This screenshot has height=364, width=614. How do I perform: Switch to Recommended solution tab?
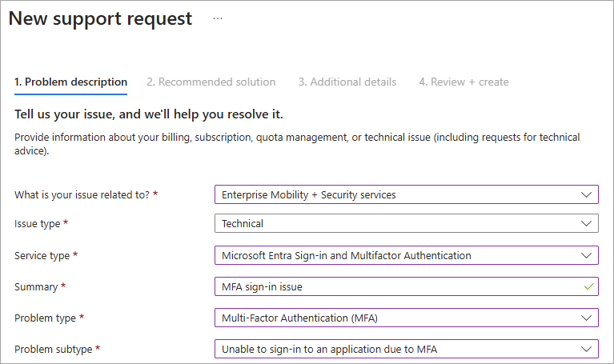click(211, 82)
